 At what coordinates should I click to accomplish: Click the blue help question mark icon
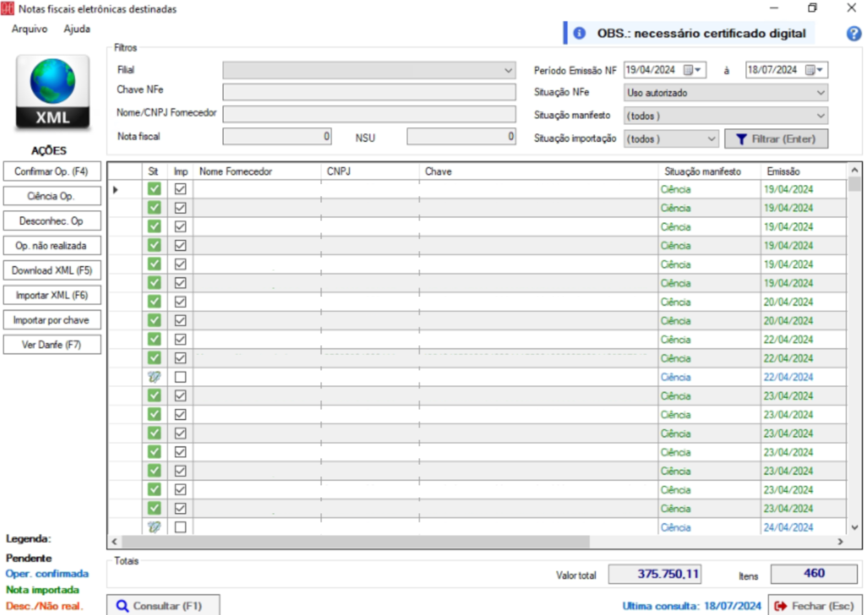coord(854,34)
